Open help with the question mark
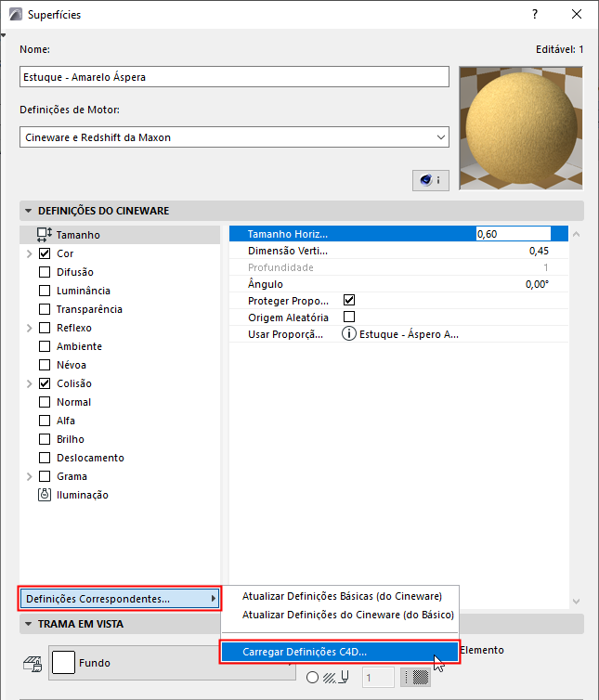The image size is (599, 700). 535,14
